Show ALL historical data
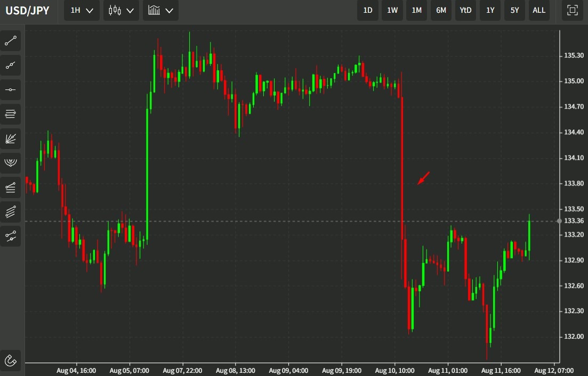 click(x=539, y=10)
